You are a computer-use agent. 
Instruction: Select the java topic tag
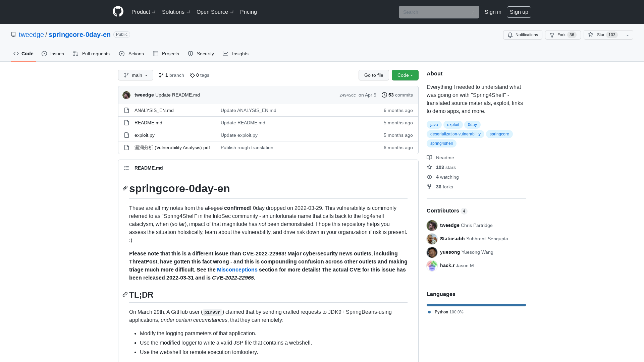point(434,125)
